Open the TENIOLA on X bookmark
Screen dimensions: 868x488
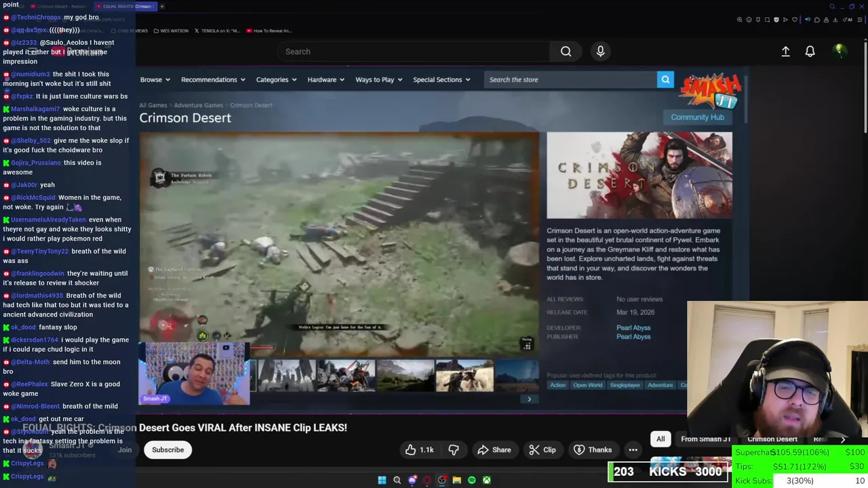[x=217, y=30]
